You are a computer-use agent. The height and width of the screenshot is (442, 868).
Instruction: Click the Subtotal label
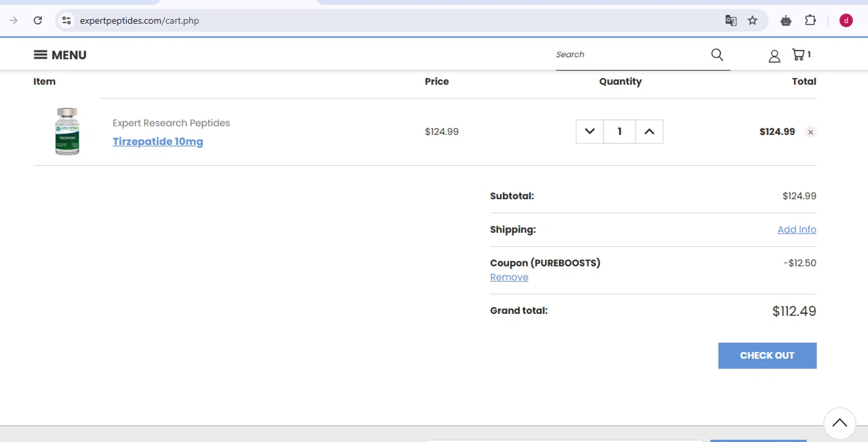[512, 196]
